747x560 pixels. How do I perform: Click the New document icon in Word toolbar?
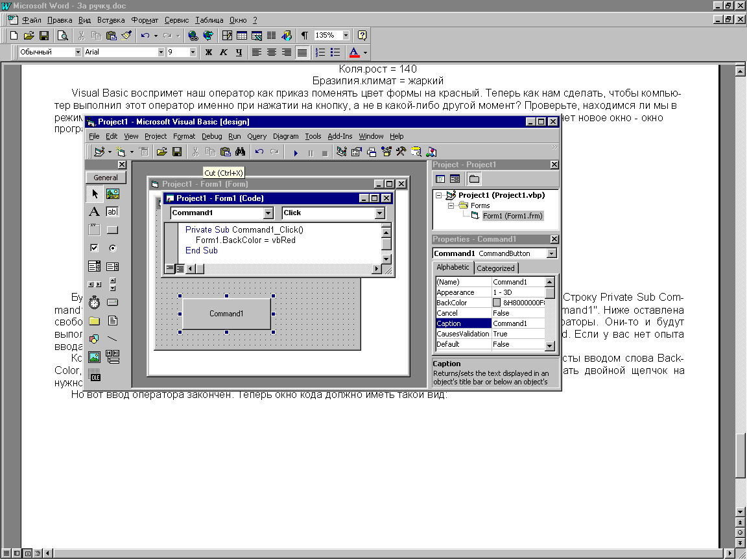[14, 36]
